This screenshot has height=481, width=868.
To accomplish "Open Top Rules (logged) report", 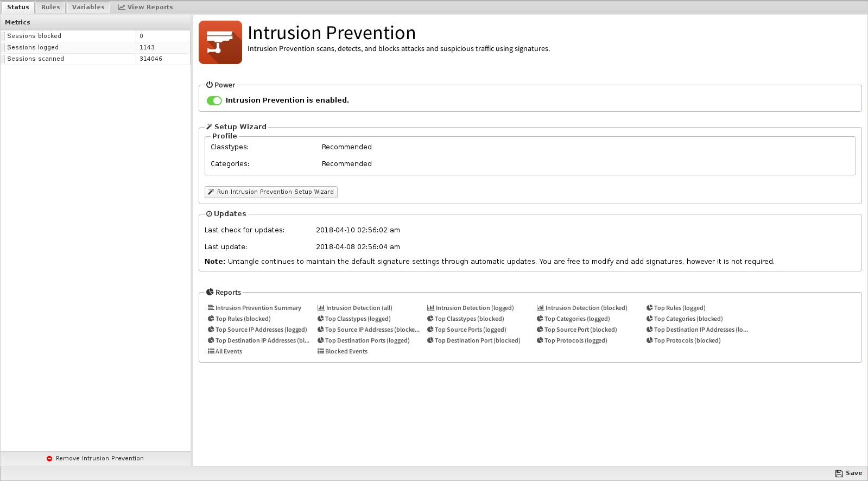I will 676,308.
